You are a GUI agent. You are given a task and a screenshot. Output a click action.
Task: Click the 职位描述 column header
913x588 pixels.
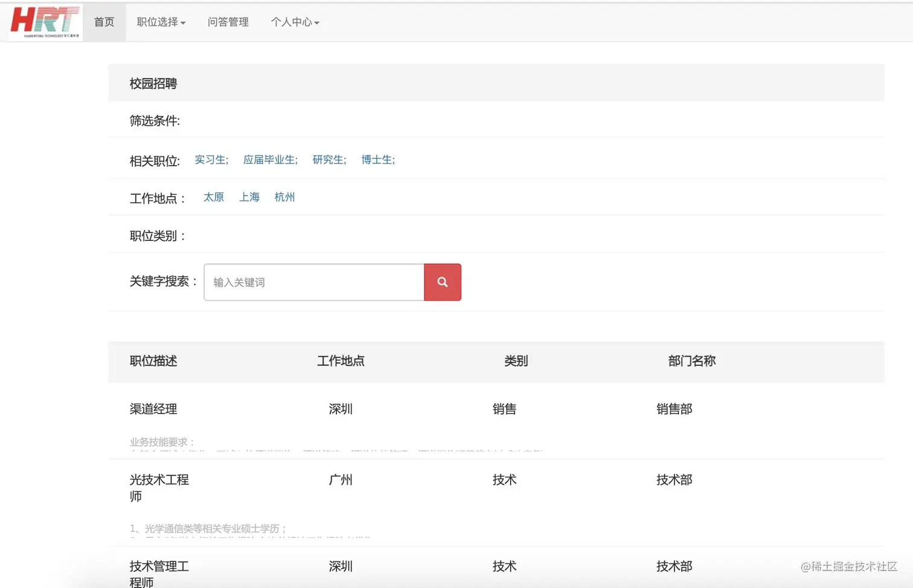(153, 361)
